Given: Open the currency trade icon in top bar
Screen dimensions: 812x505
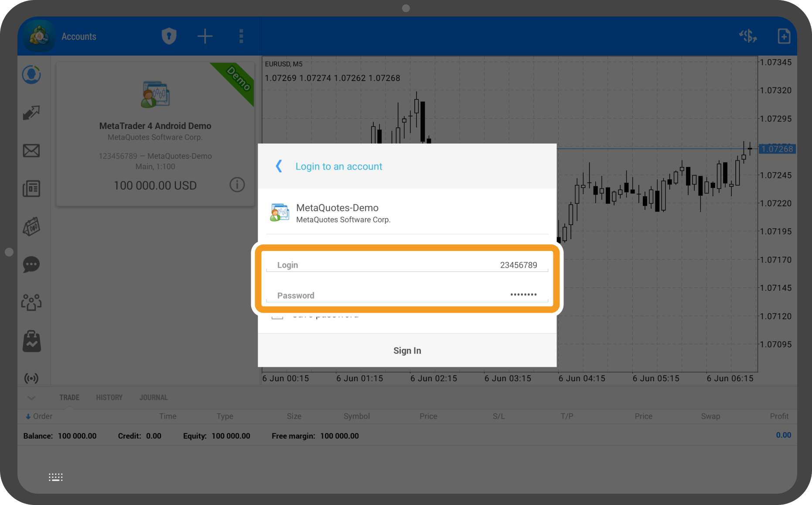Looking at the screenshot, I should 748,36.
